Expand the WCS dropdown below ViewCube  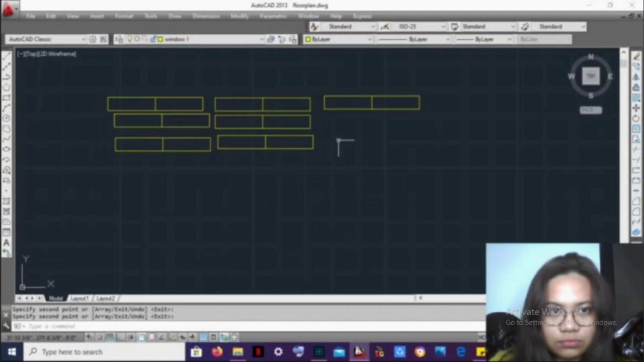[x=591, y=110]
